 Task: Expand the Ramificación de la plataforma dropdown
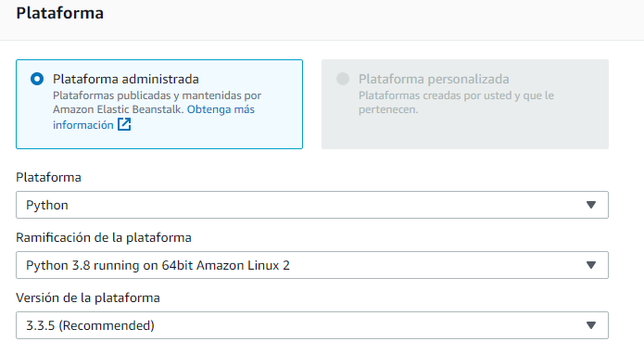(312, 265)
